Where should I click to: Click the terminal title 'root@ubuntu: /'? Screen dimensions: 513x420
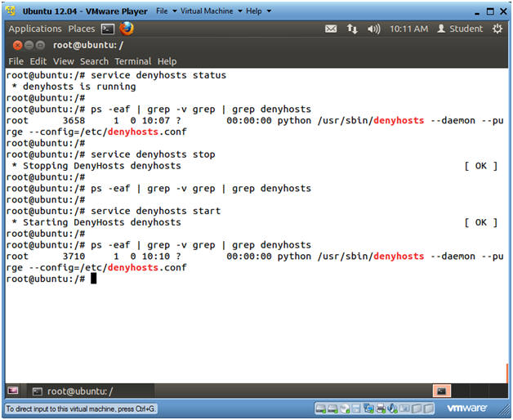click(x=88, y=45)
